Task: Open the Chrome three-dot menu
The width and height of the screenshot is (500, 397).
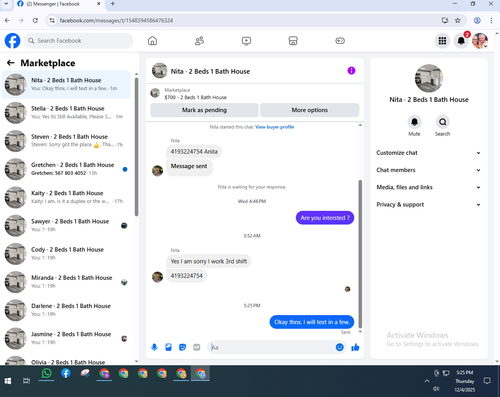Action: click(491, 21)
